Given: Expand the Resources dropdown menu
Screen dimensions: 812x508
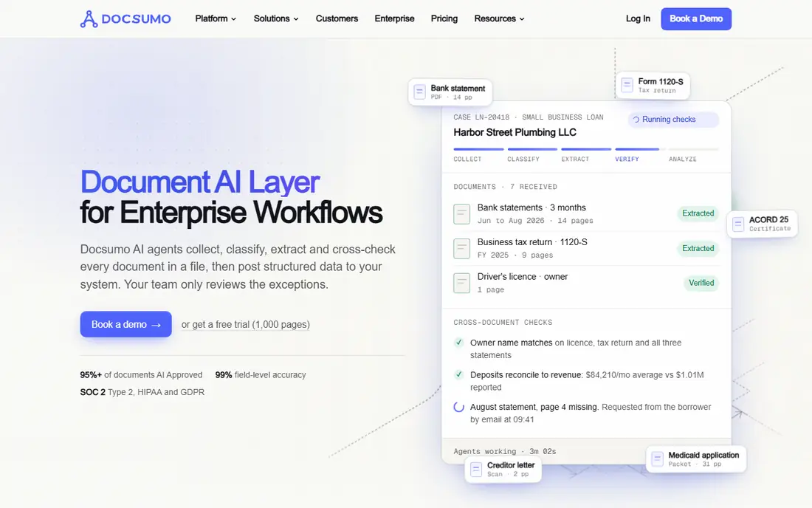Looking at the screenshot, I should 499,18.
